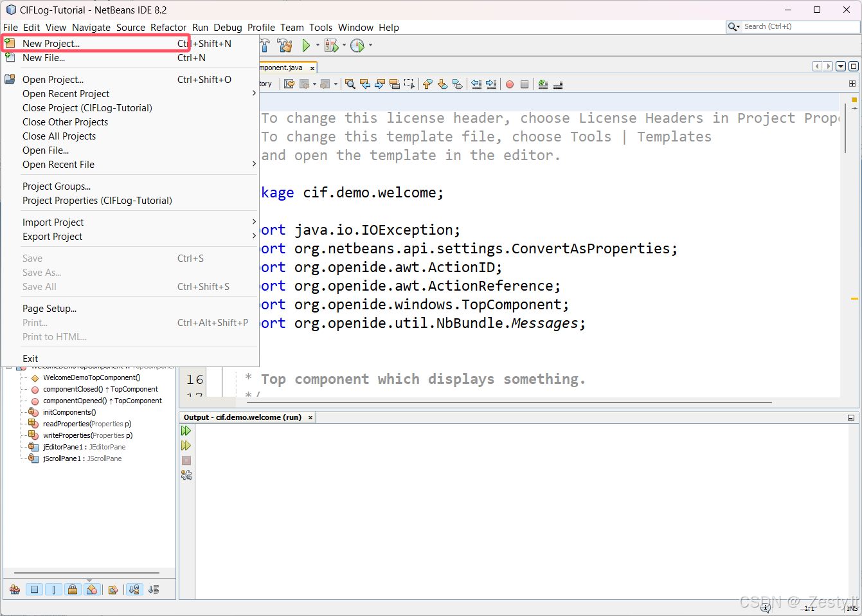Click the Search Ctrl+I field
Image resolution: width=862 pixels, height=616 pixels.
(797, 26)
